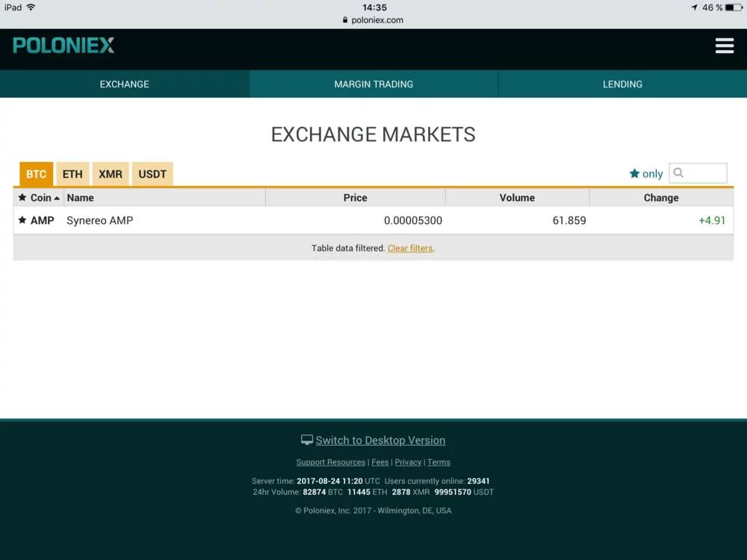Click the 99951570 USDT volume
Screen dimensions: 747x560
(464, 492)
